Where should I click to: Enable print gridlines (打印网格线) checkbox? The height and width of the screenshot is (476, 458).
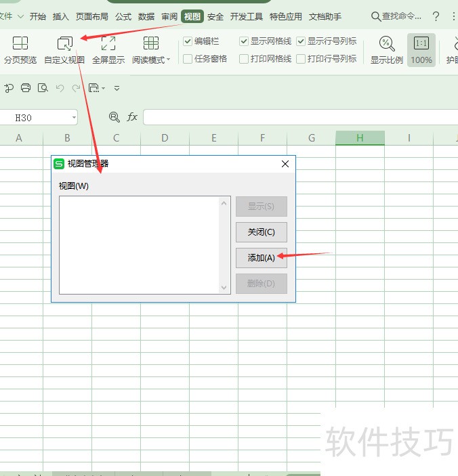244,59
